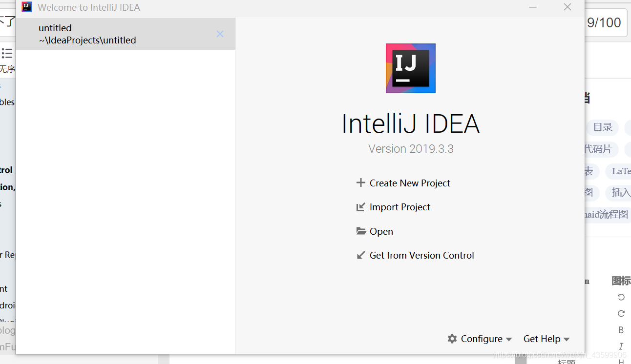The image size is (631, 364).
Task: Click the Get from Version Control arrow icon
Action: [x=361, y=255]
